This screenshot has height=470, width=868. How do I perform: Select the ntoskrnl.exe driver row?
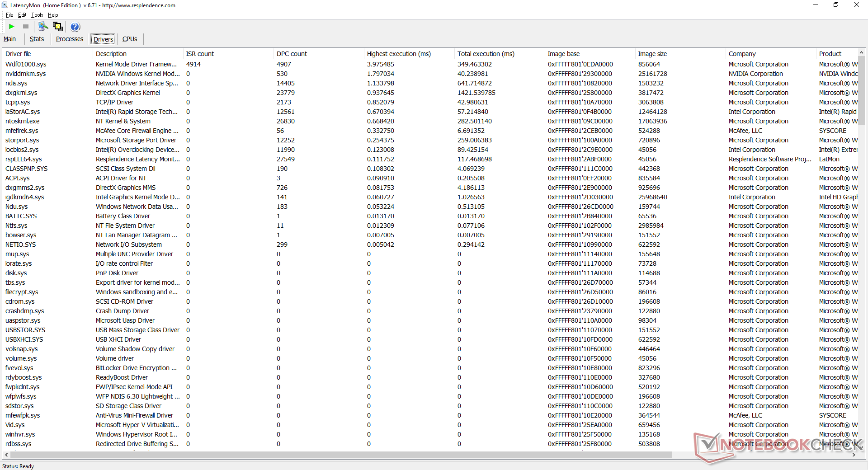[x=430, y=121]
